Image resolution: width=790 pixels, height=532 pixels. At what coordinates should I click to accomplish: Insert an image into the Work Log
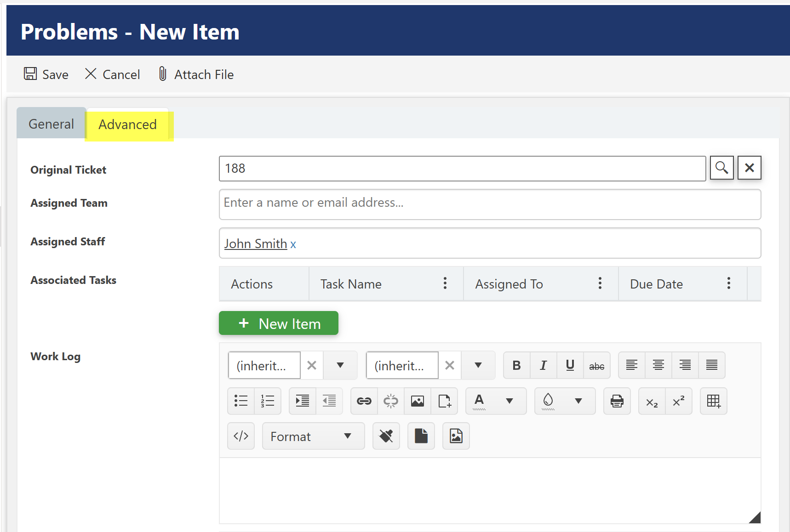[x=417, y=401]
